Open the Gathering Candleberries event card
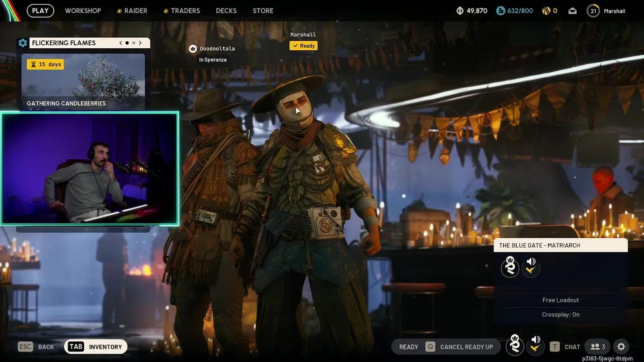The width and height of the screenshot is (644, 362). (83, 81)
